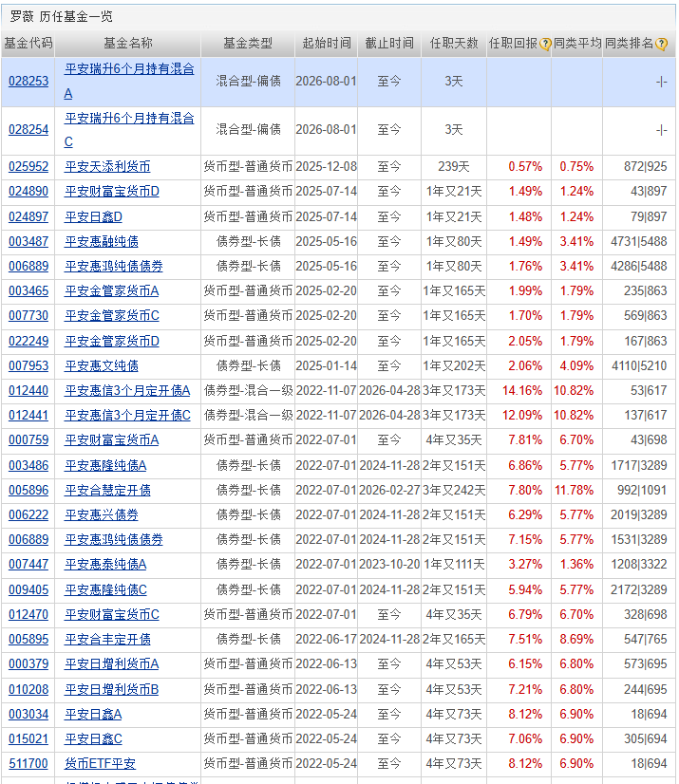This screenshot has height=784, width=679.
Task: Open fund code 012470 link
Action: [28, 614]
